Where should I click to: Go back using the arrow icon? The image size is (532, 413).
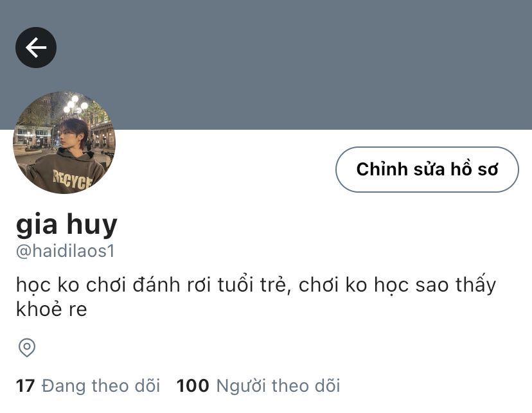pos(36,48)
